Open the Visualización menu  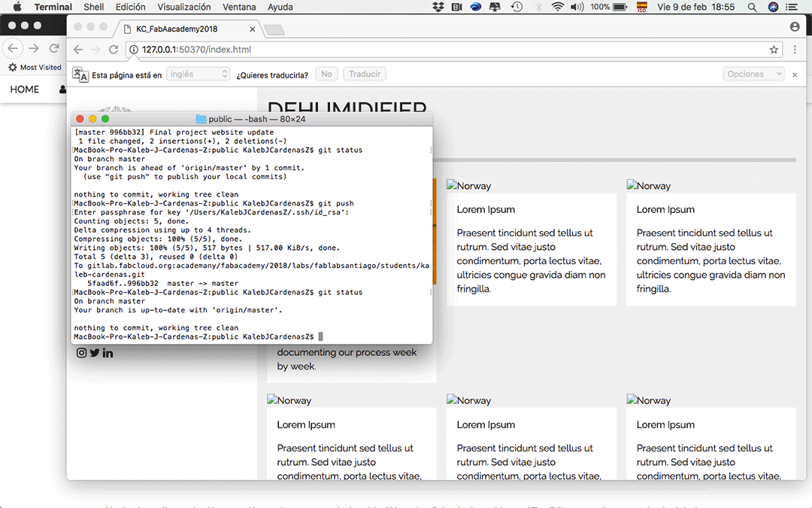184,7
